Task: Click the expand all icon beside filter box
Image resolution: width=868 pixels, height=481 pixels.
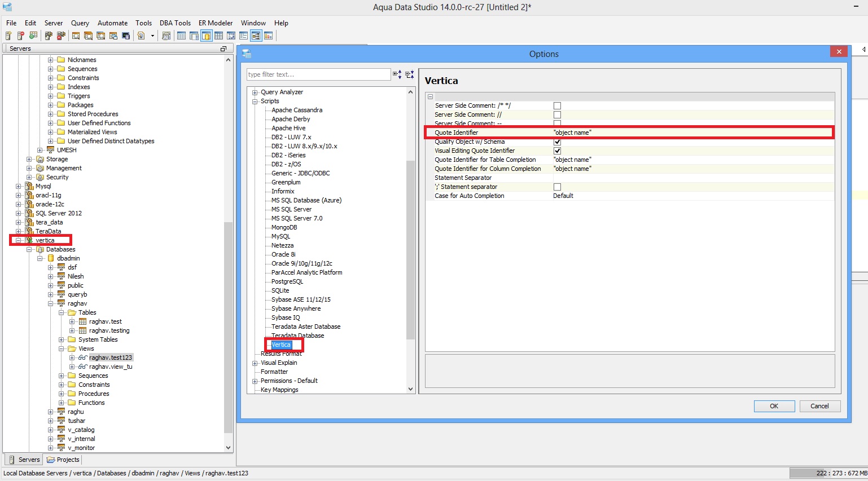Action: (397, 74)
